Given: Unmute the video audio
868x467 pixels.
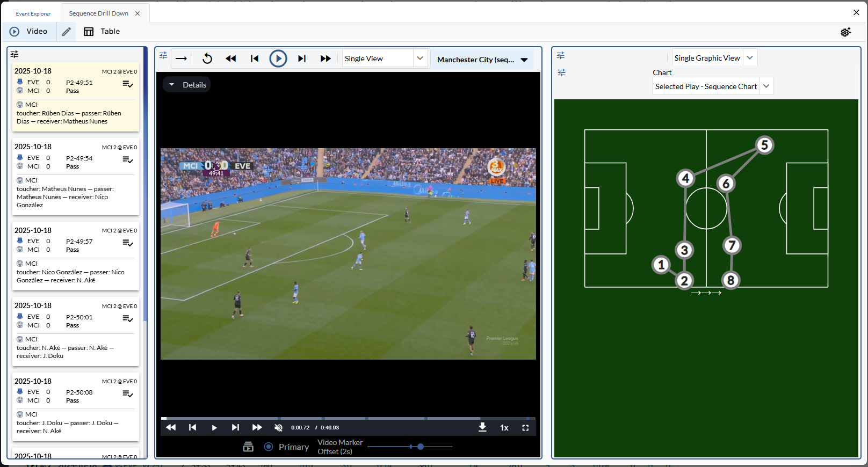Looking at the screenshot, I should pos(278,427).
